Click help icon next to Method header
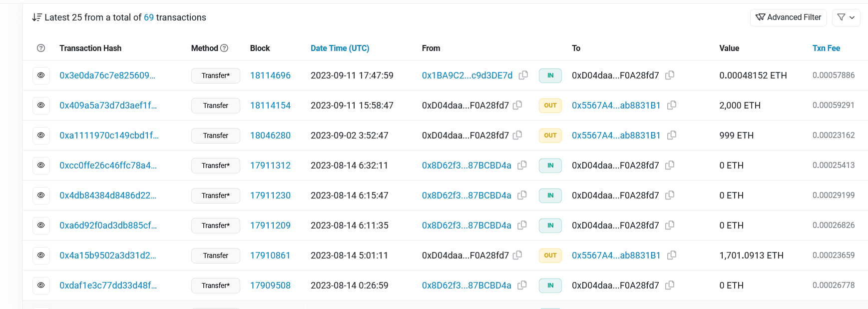Viewport: 868px width, 309px height. [224, 48]
